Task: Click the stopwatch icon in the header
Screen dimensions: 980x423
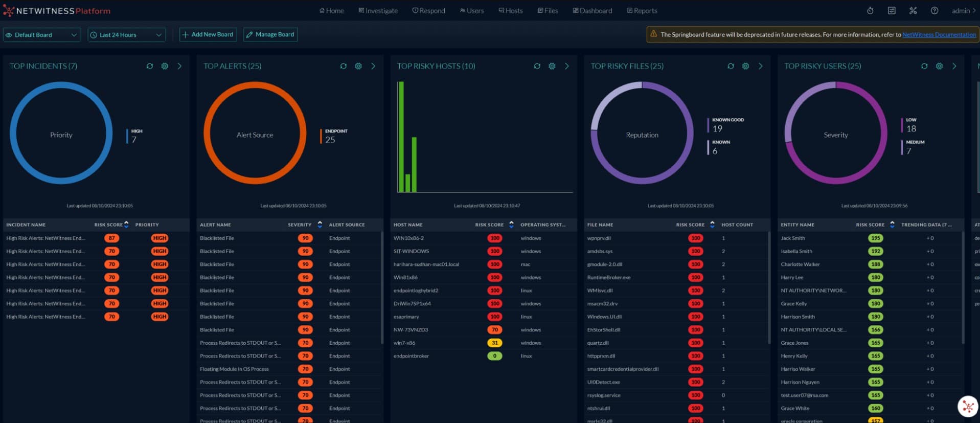Action: point(870,10)
